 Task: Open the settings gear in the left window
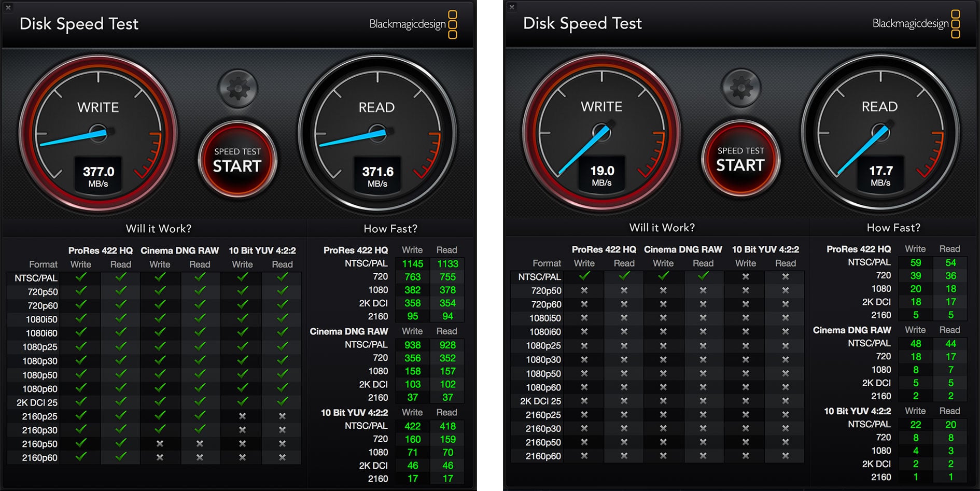237,88
